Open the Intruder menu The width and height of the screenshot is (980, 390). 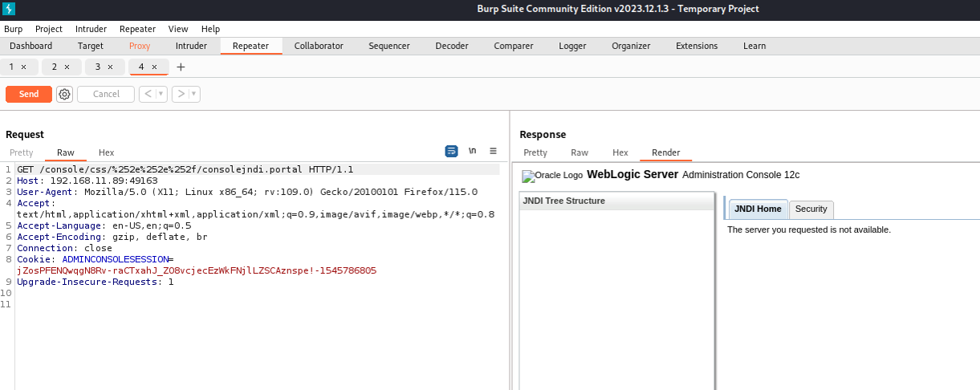pyautogui.click(x=91, y=29)
